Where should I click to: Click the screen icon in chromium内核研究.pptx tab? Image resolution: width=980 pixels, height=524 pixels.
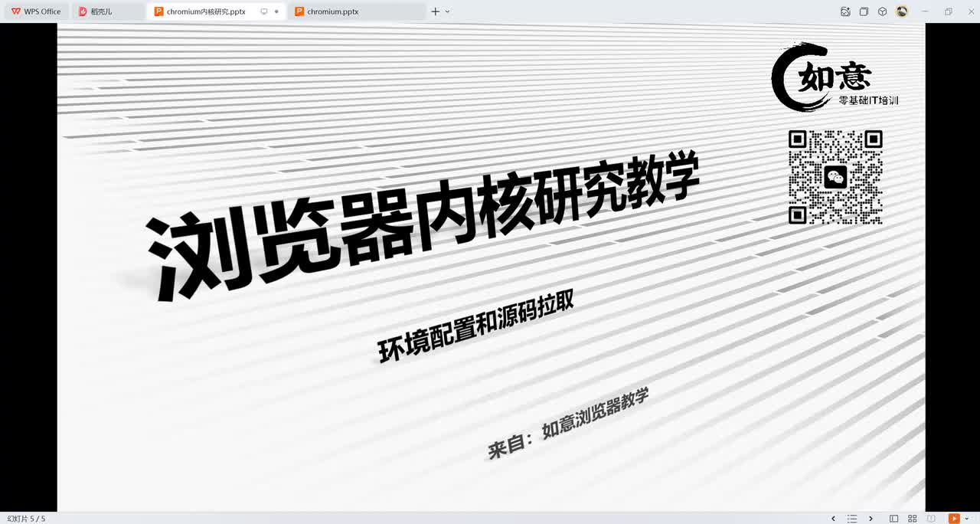click(x=264, y=11)
